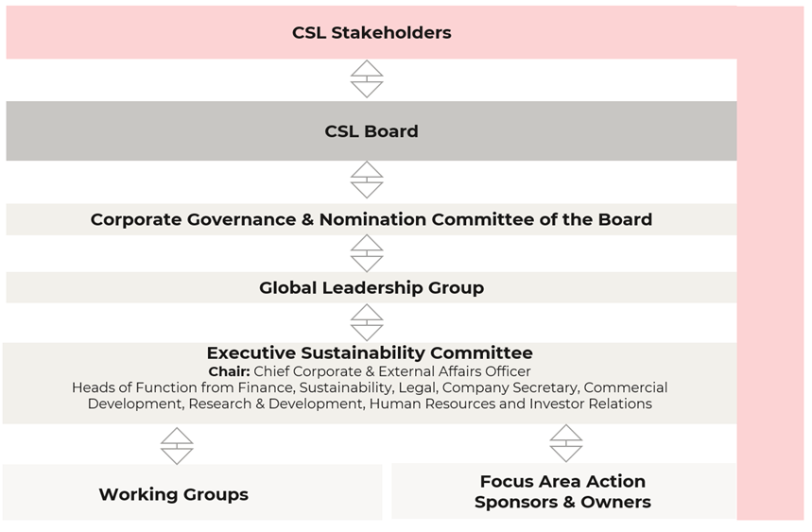Click the bold "Chair:" label
The width and height of the screenshot is (812, 532).
click(229, 371)
